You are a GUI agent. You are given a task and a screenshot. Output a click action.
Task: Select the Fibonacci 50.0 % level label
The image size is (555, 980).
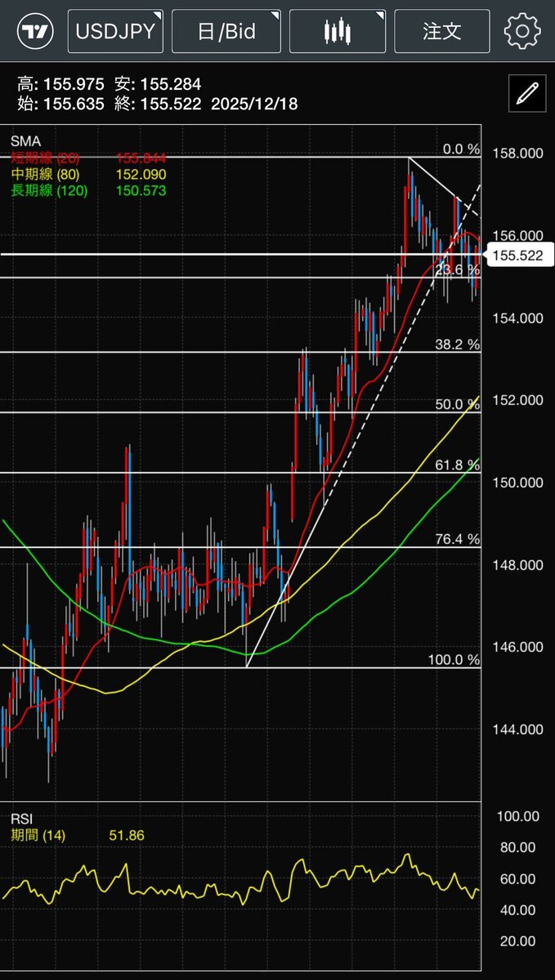(x=457, y=405)
